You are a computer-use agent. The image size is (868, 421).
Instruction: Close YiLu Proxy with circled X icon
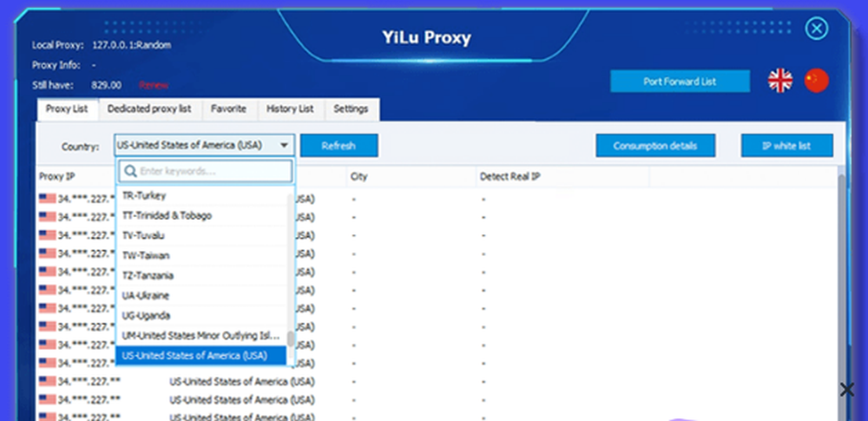[x=817, y=29]
